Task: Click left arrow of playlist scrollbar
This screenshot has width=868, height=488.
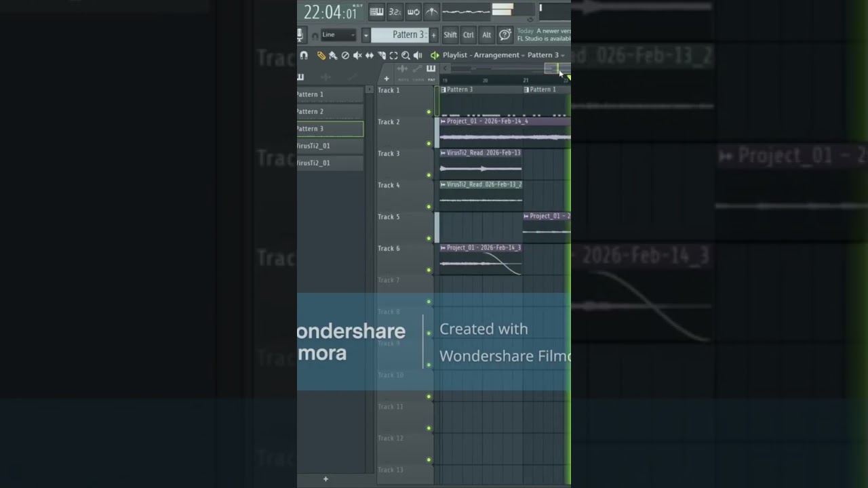Action: [x=445, y=68]
